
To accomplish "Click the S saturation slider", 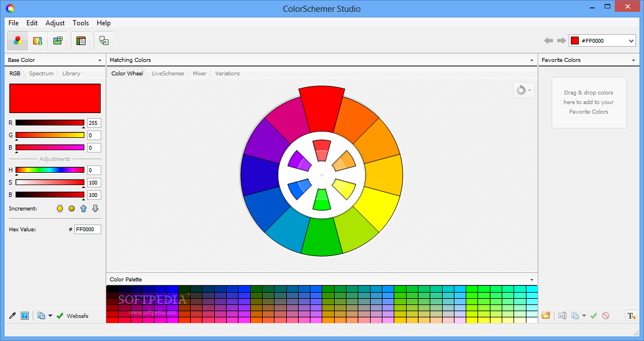I will click(50, 182).
